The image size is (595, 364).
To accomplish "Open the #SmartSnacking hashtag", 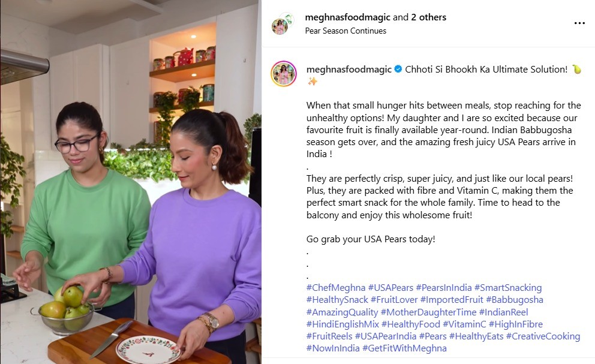I will click(x=508, y=288).
